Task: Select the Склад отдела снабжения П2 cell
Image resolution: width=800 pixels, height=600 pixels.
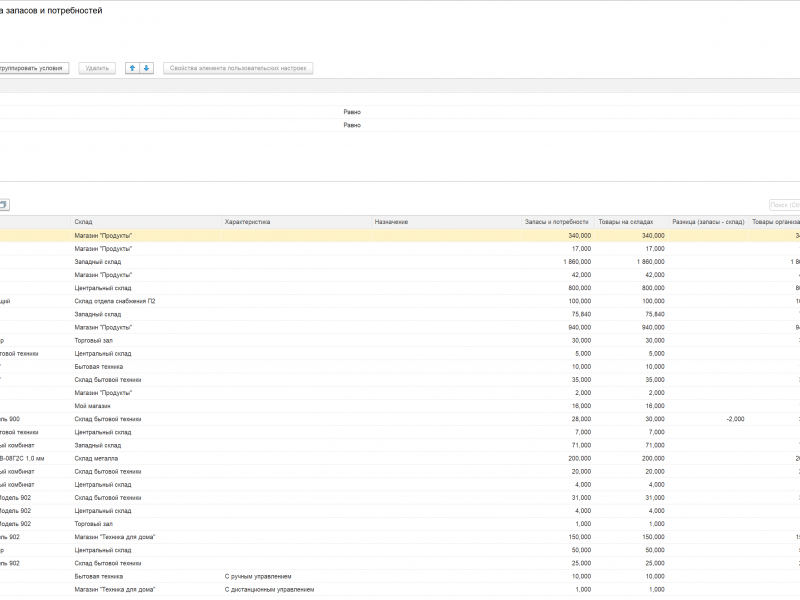Action: [x=115, y=302]
